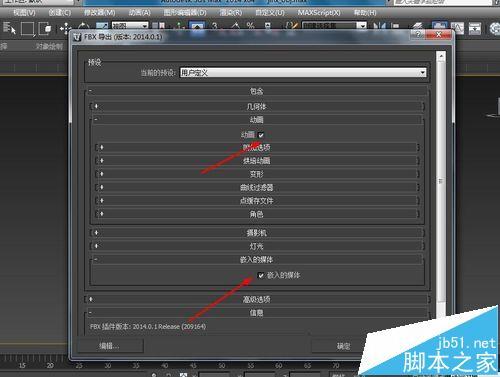Image resolution: width=500 pixels, height=377 pixels.
Task: Activate the Select and Rotate tool
Action: pyautogui.click(x=83, y=26)
